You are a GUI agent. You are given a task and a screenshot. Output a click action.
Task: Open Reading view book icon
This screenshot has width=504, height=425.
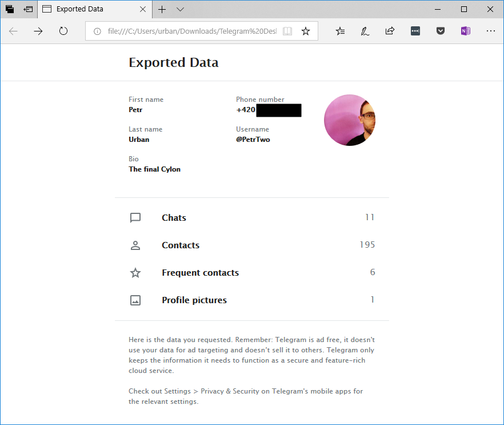(x=287, y=31)
